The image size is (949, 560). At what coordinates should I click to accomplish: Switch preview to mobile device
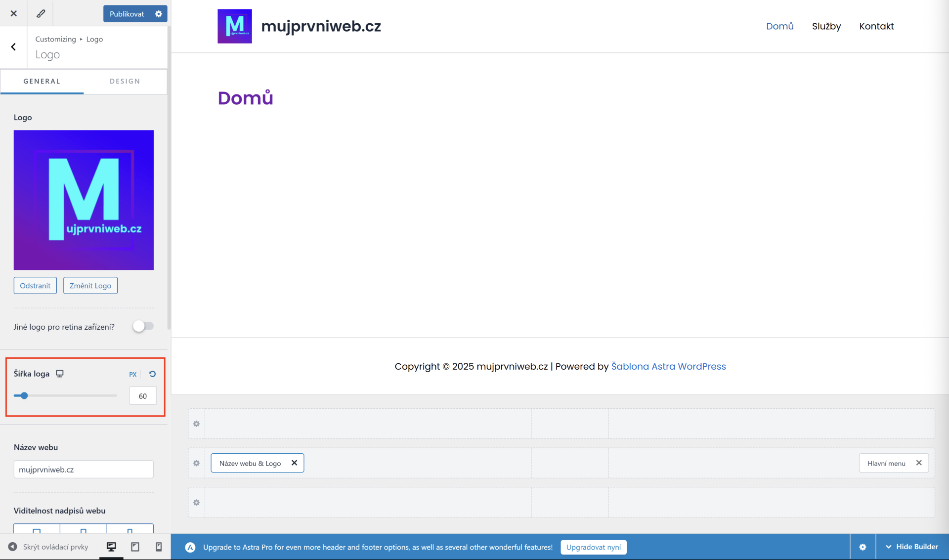tap(159, 547)
